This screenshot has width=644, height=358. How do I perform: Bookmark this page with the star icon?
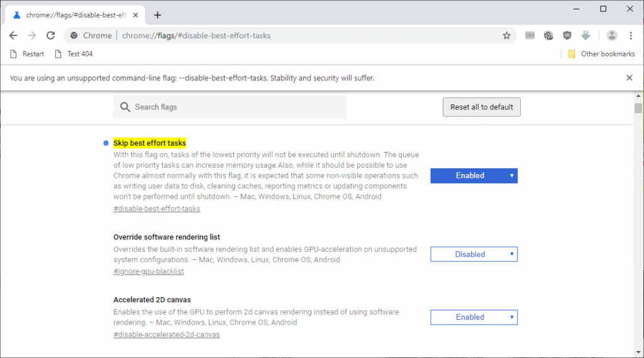click(507, 36)
